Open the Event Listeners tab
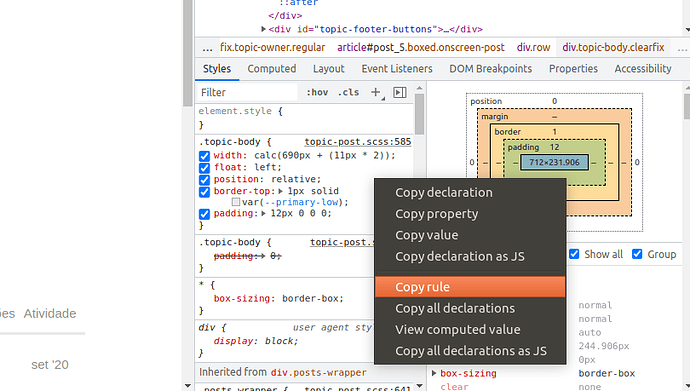Screen dimensions: 690x391 (x=397, y=69)
